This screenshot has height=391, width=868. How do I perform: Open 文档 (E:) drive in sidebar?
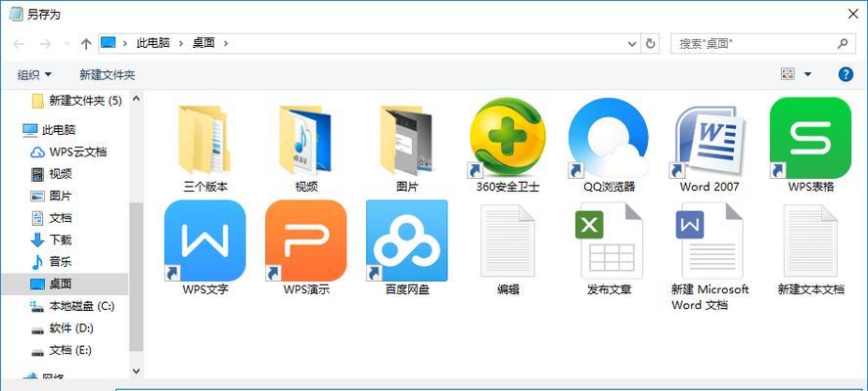pyautogui.click(x=62, y=350)
